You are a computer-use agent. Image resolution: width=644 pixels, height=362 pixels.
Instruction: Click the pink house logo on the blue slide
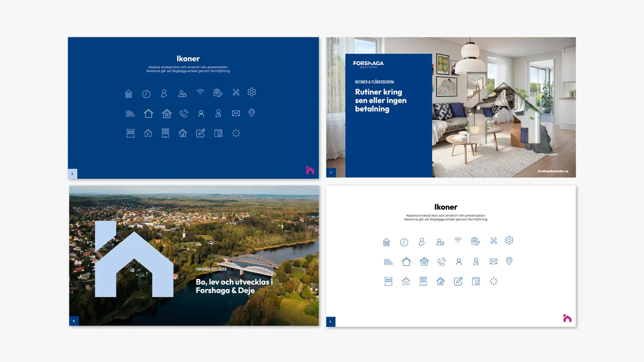310,170
